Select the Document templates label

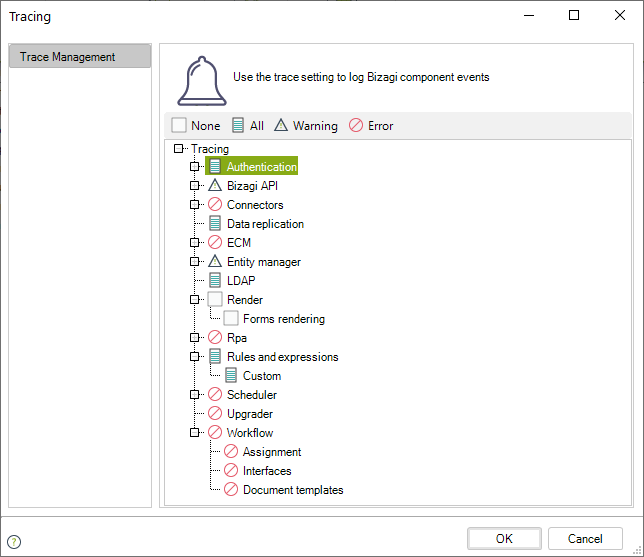(x=293, y=490)
